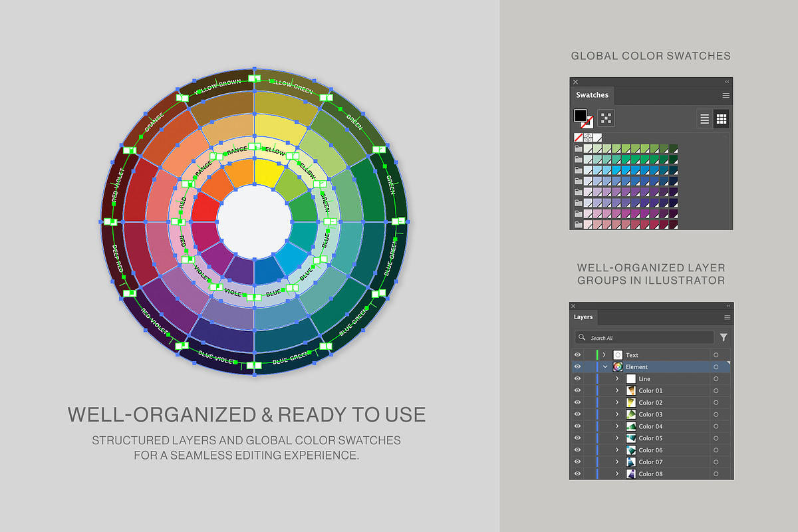
Task: Pick the darkest green swatch in first group
Action: point(674,148)
